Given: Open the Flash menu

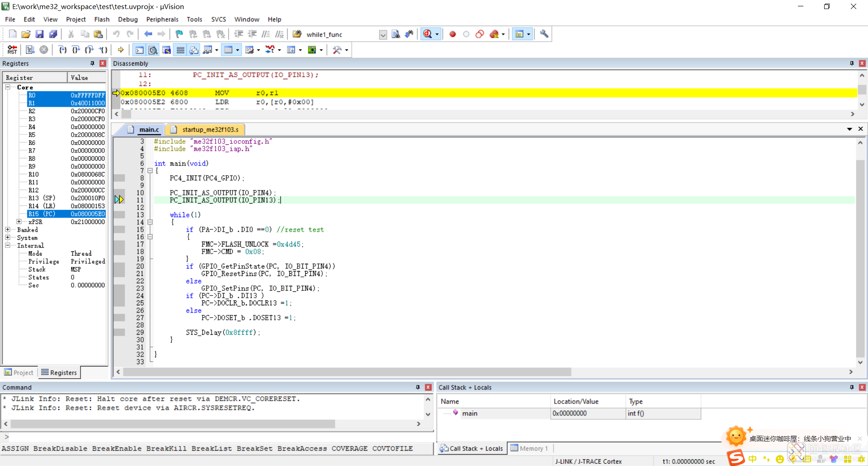Looking at the screenshot, I should (x=102, y=19).
